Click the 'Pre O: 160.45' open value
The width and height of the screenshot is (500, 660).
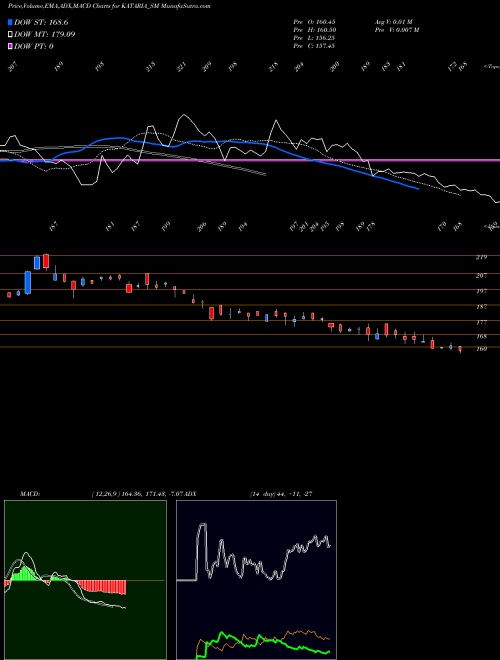click(x=314, y=22)
